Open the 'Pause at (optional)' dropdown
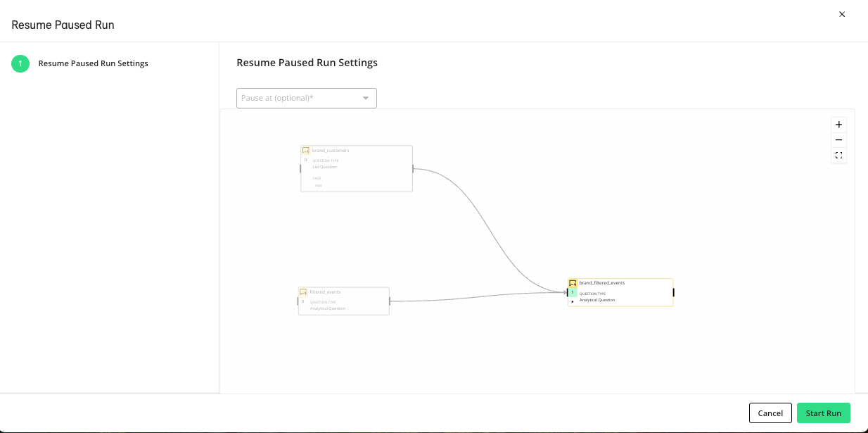This screenshot has height=433, width=868. [x=299, y=98]
